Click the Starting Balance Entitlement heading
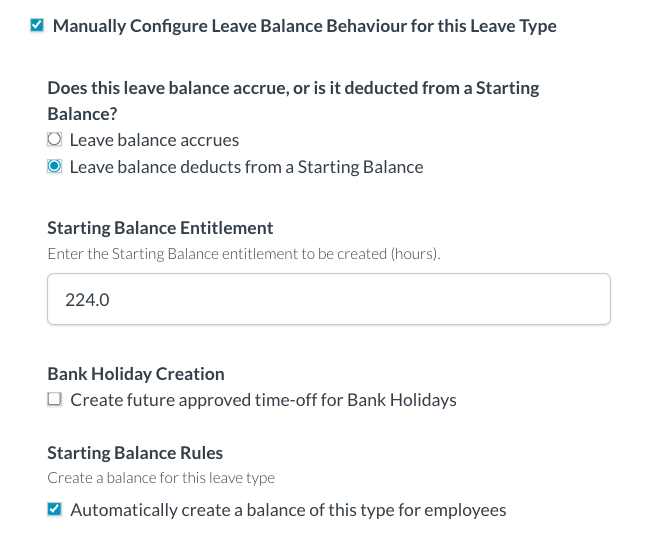 (x=160, y=228)
